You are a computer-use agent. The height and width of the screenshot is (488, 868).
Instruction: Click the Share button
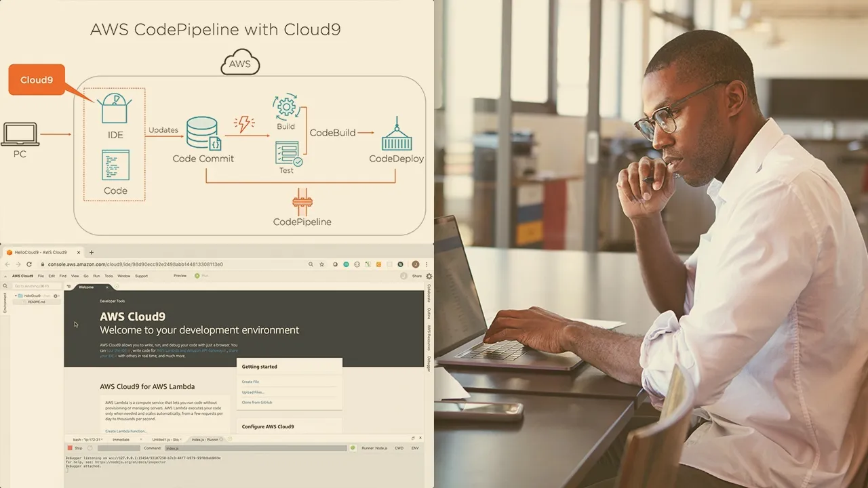click(417, 276)
